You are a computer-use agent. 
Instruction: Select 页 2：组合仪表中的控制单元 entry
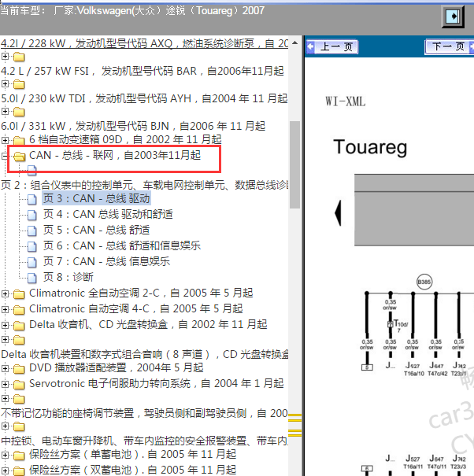(144, 185)
